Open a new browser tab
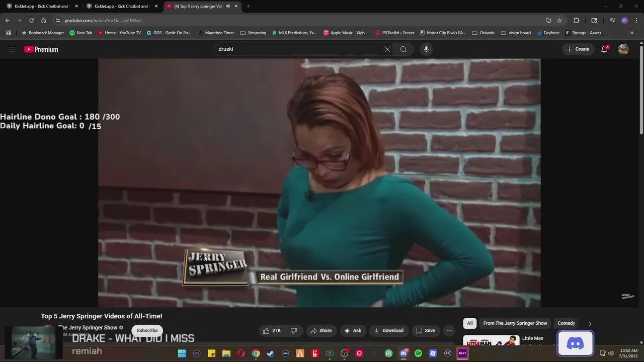The height and width of the screenshot is (362, 644). 248,6
